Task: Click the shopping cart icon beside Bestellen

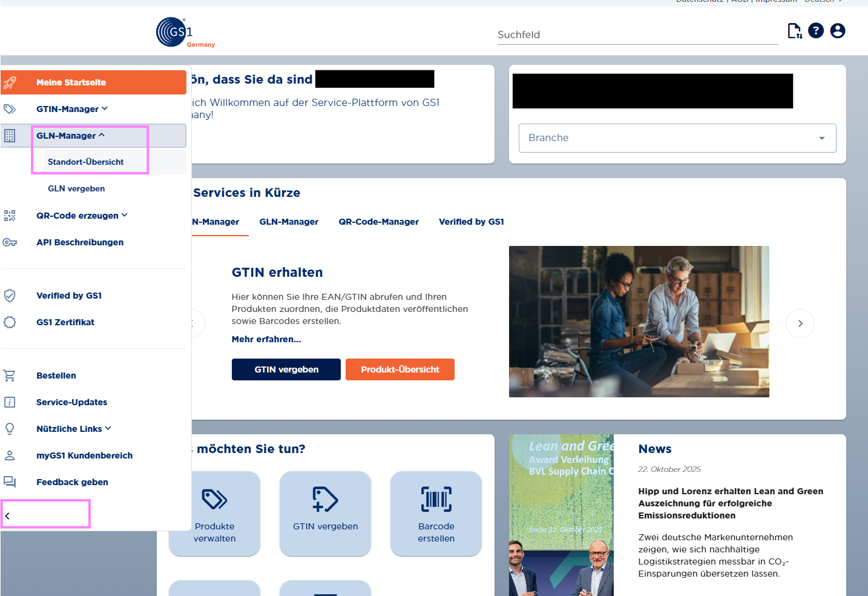Action: [10, 376]
